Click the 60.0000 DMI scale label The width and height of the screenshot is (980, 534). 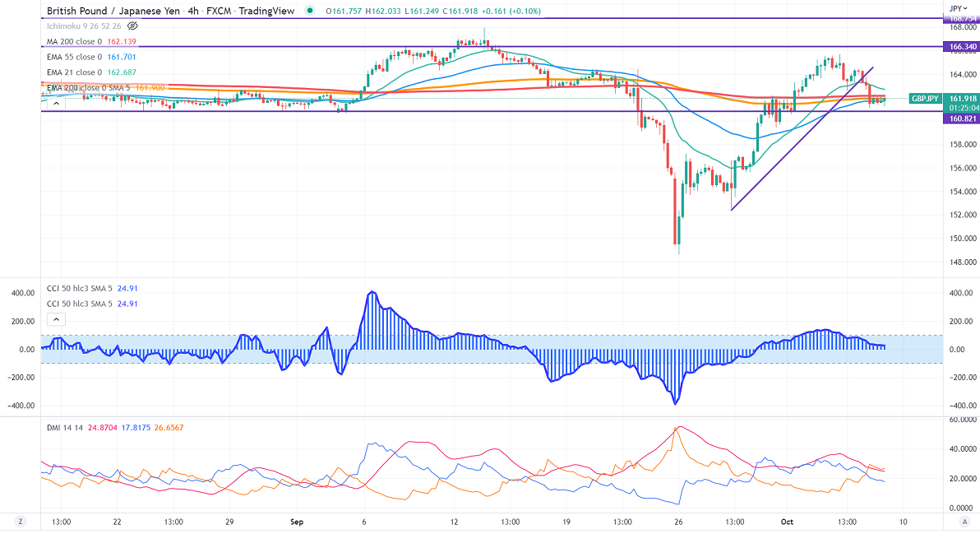coord(963,420)
